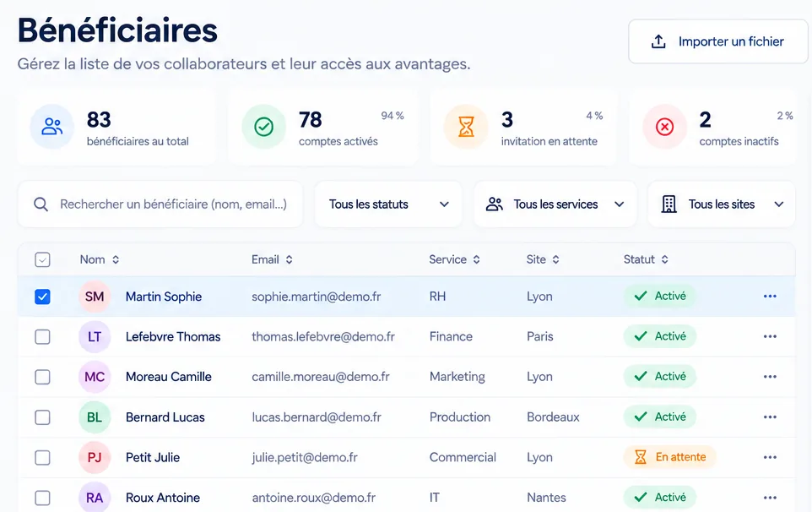Click the name Roux Antoine
The image size is (812, 512).
163,498
